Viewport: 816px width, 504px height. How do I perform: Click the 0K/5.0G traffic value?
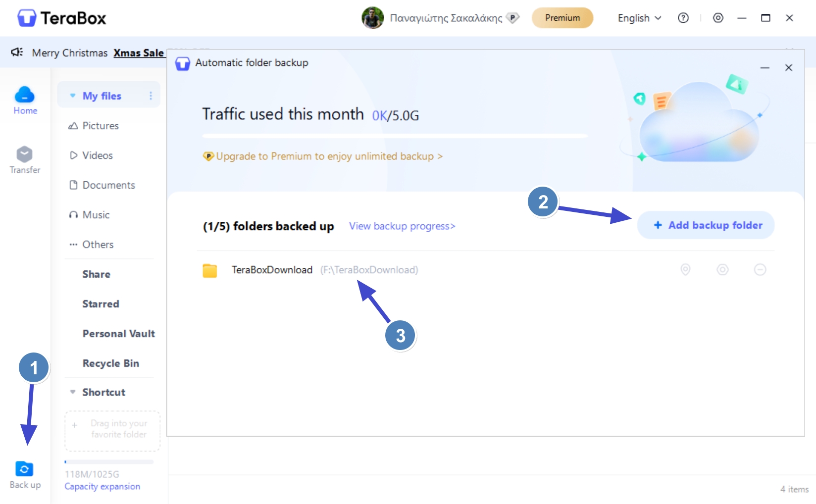(x=395, y=116)
